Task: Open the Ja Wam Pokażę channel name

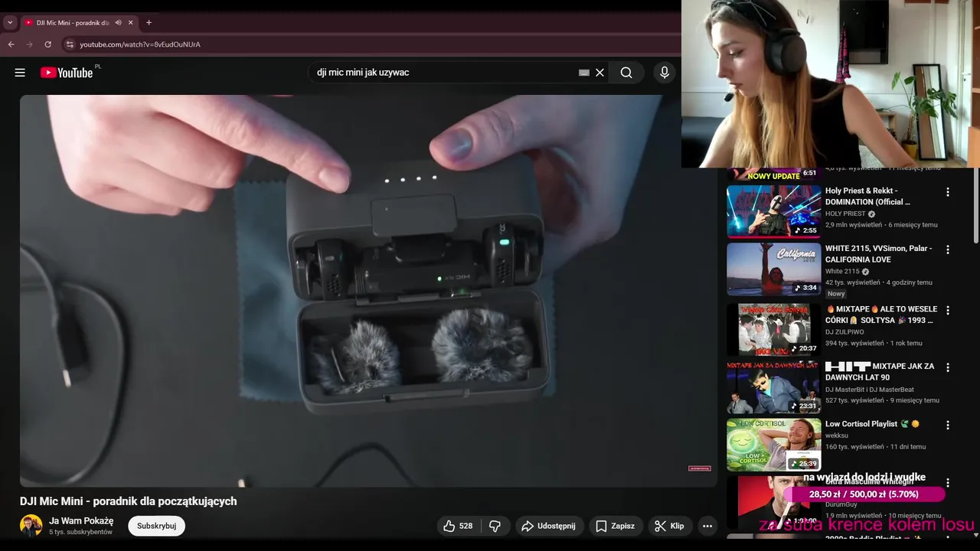Action: 81,520
